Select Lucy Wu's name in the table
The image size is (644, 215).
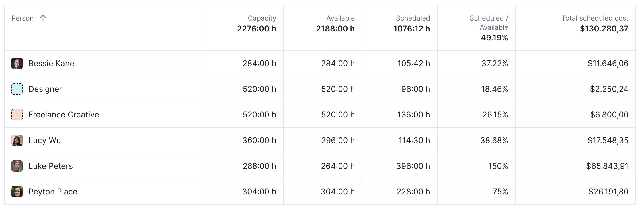click(45, 140)
